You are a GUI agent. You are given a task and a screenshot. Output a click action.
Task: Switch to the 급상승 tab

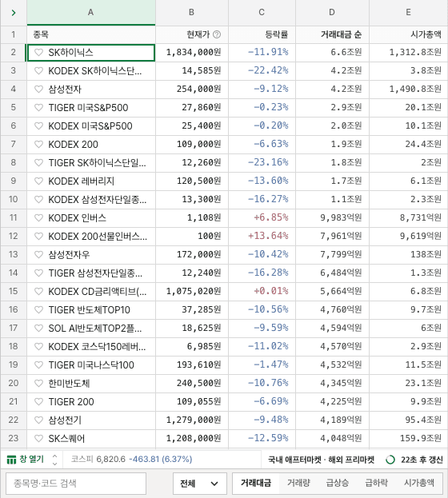coord(338,484)
